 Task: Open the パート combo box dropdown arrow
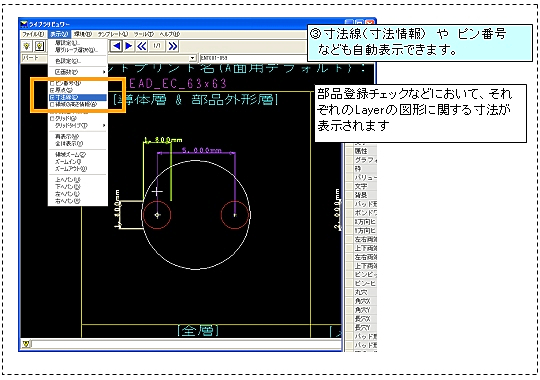tap(193, 58)
